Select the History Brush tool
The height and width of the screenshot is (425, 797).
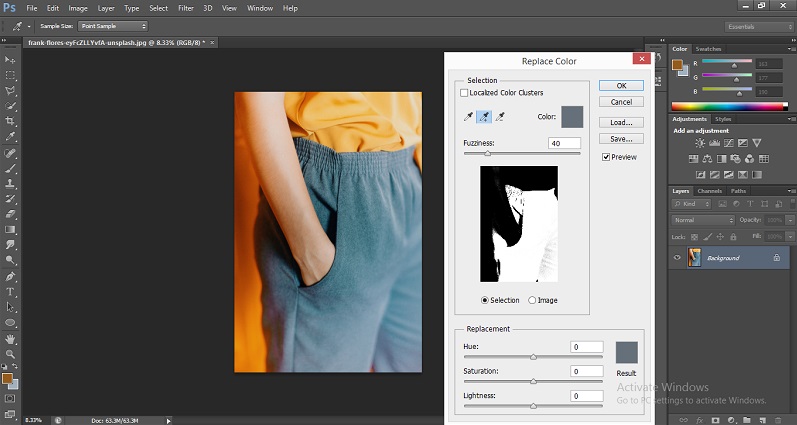10,199
